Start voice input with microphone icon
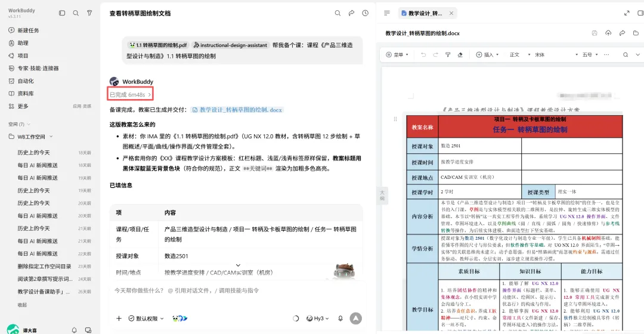 pyautogui.click(x=340, y=318)
